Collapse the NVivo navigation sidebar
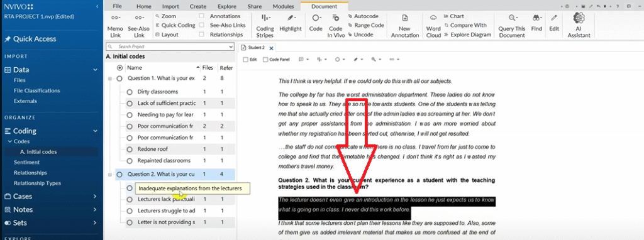The width and height of the screenshot is (644, 240). pos(97,6)
